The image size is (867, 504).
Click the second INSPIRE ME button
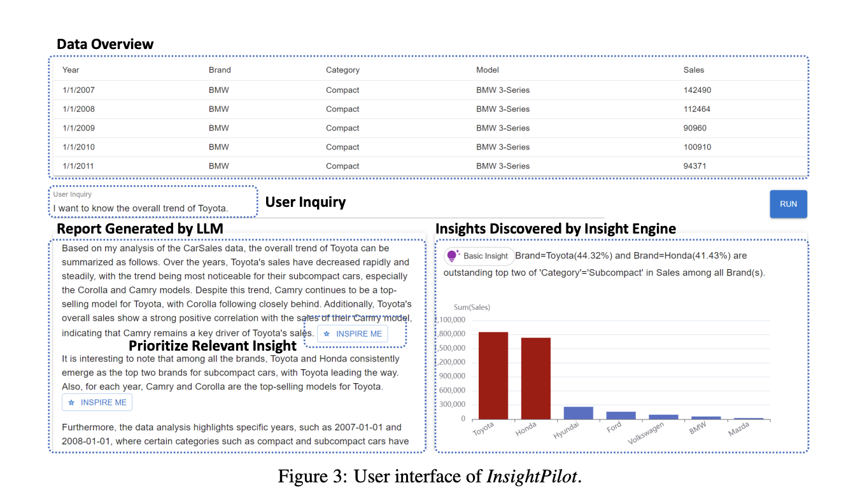click(97, 402)
